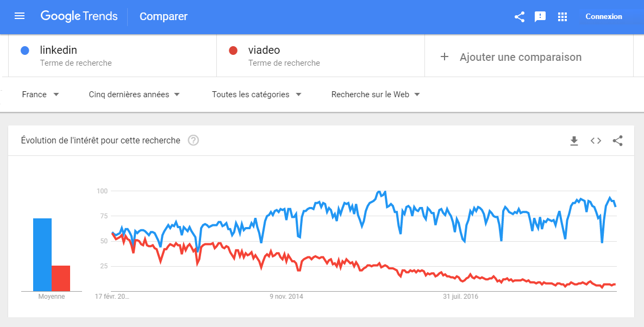Edit the viadeo search term field

point(320,56)
